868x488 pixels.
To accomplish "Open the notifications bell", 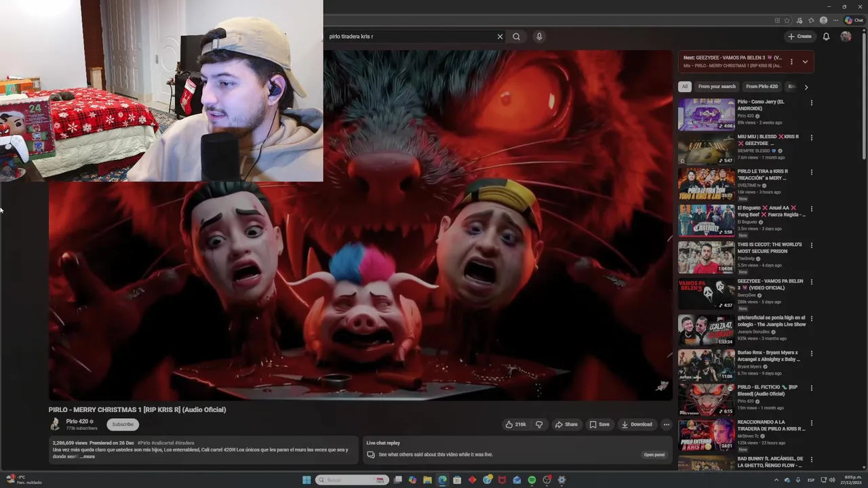I will 826,37.
